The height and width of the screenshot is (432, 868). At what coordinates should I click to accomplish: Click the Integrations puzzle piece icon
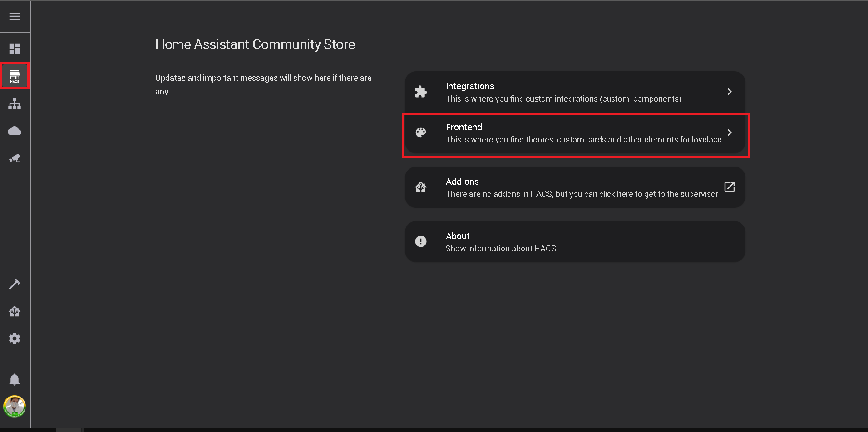(x=421, y=92)
